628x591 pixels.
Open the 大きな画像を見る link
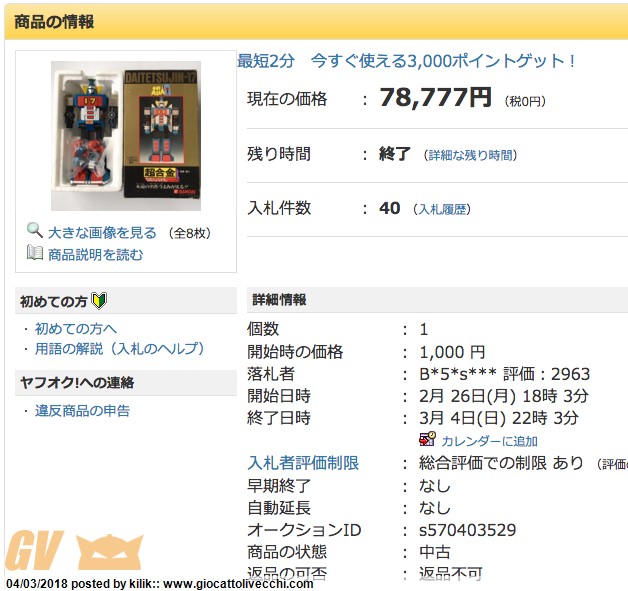[102, 233]
